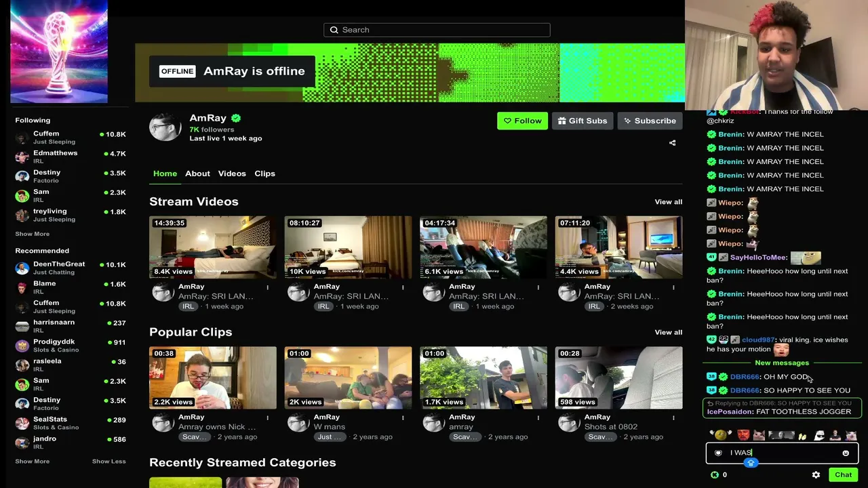868x488 pixels.
Task: Click the Search input field
Action: pyautogui.click(x=437, y=30)
